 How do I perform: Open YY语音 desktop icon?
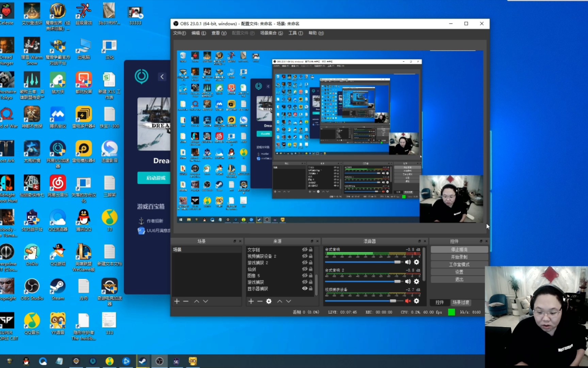[58, 324]
